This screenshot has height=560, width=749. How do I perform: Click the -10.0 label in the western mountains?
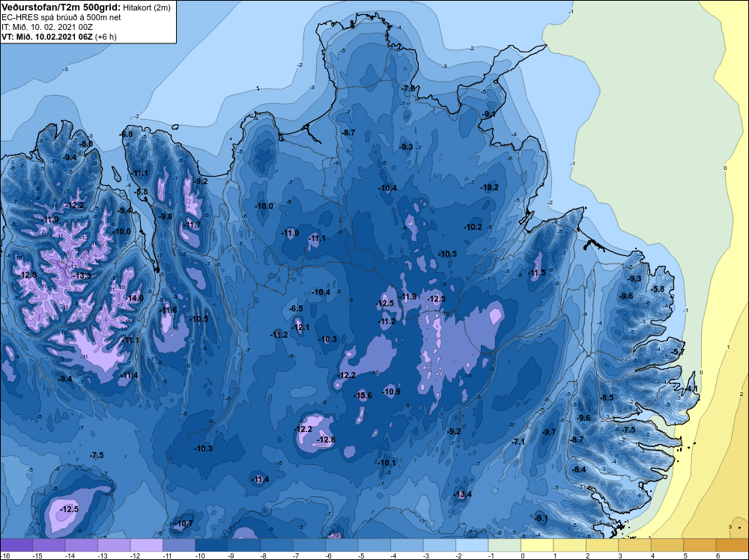(121, 231)
